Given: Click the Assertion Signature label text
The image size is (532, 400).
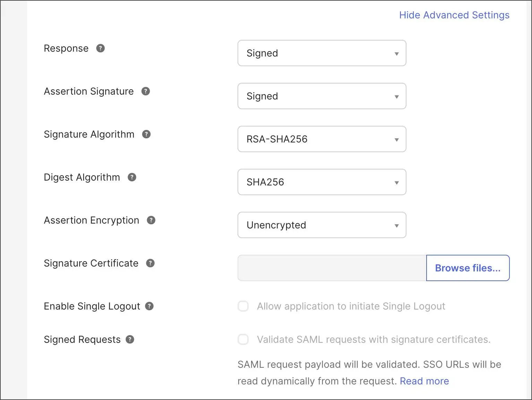Looking at the screenshot, I should [89, 91].
